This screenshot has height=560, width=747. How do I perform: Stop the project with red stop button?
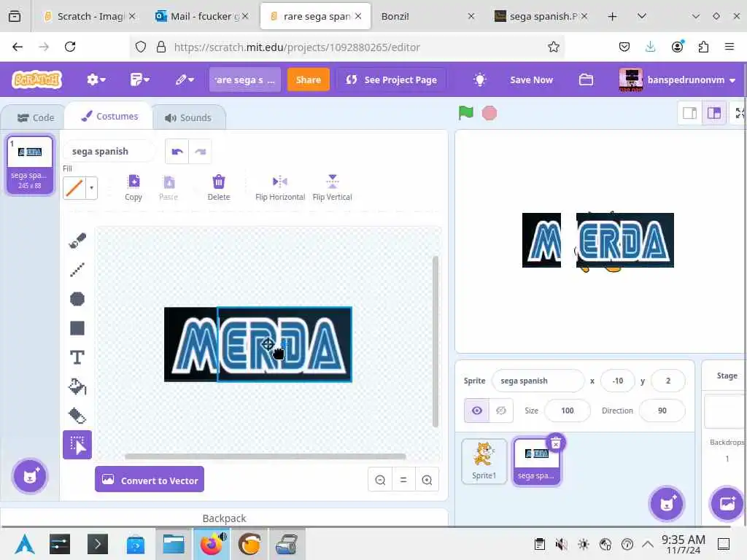coord(489,113)
